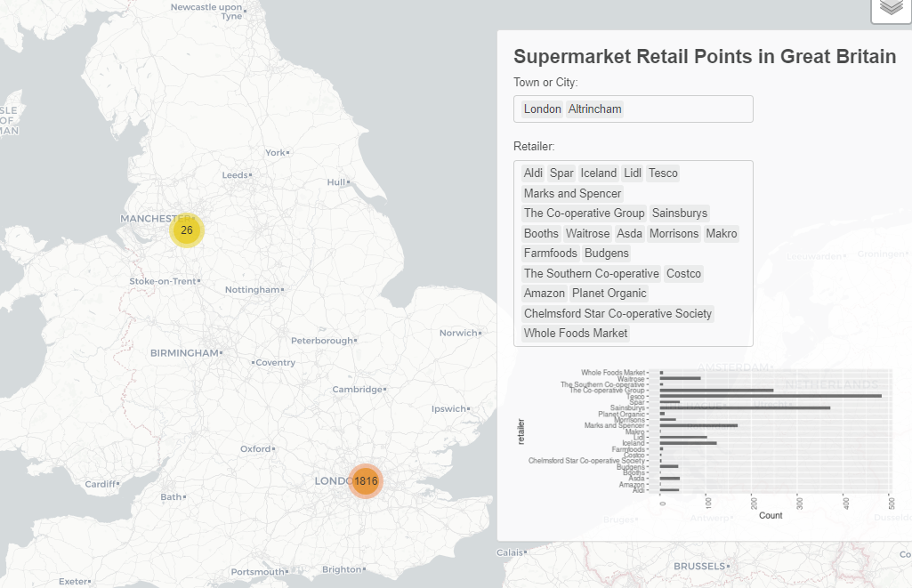This screenshot has height=588, width=912.
Task: Select the Iceland retailer tag
Action: [x=598, y=173]
